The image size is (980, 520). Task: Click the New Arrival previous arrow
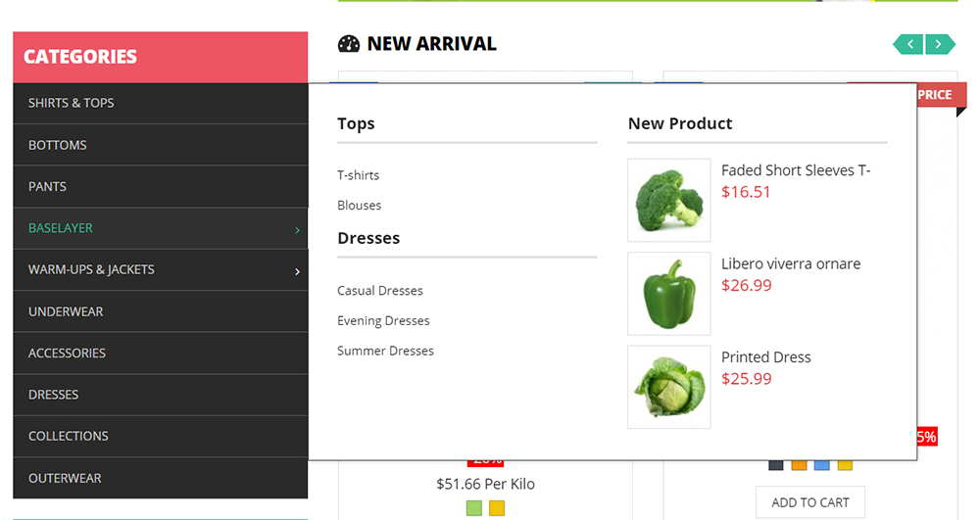[x=907, y=44]
